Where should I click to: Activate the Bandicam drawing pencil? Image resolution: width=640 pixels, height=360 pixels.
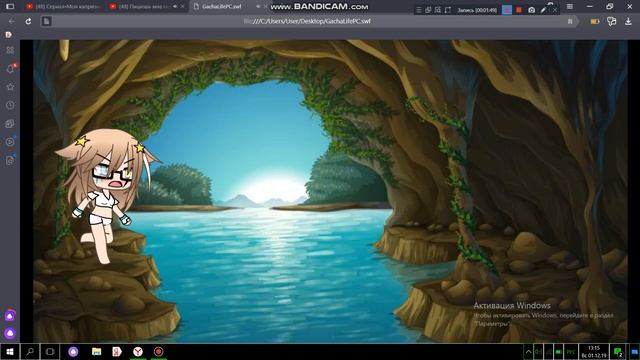[543, 10]
